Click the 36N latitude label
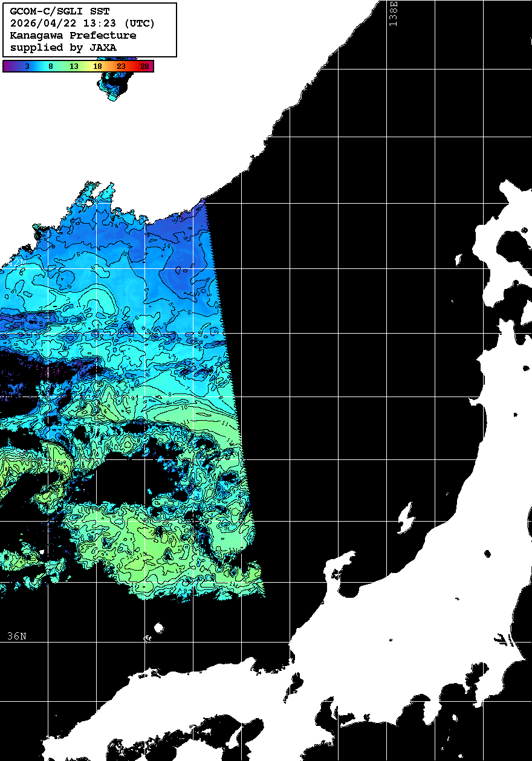This screenshot has height=761, width=532. 17,636
